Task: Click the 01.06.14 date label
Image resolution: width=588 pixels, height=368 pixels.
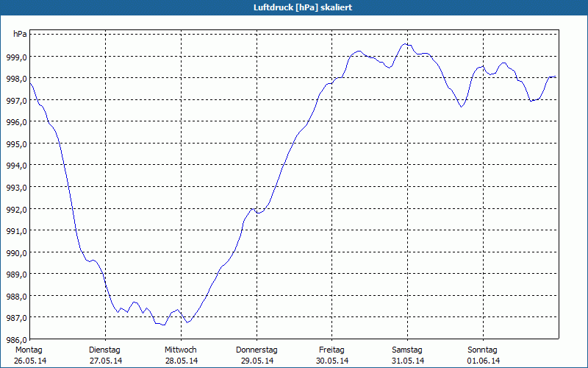Action: (484, 361)
